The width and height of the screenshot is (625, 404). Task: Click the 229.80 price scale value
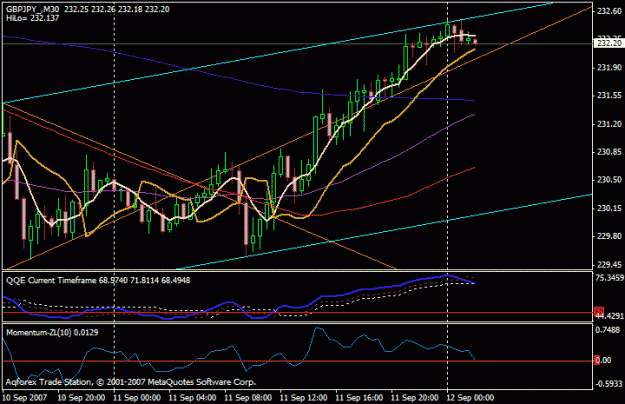pos(609,236)
